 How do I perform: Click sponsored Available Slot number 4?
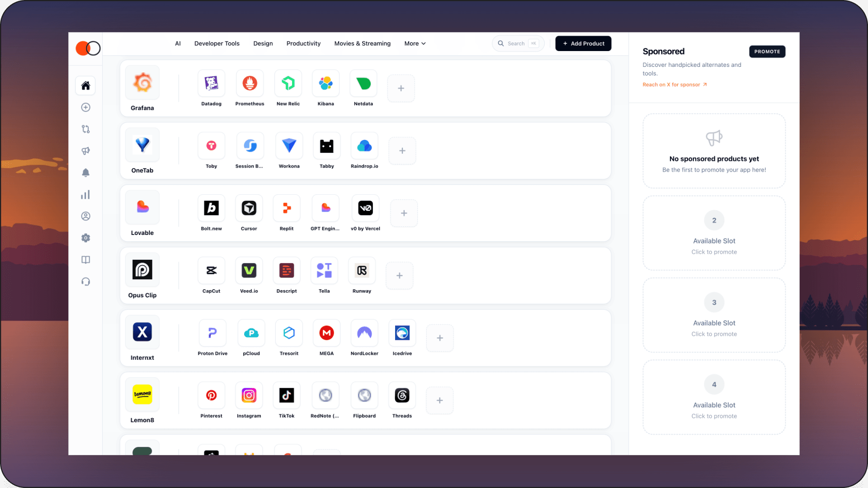coord(714,397)
